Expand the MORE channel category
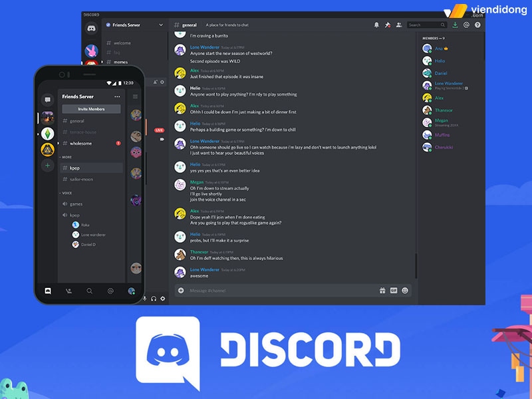Screen dimensions: 532x399 pyautogui.click(x=65, y=157)
